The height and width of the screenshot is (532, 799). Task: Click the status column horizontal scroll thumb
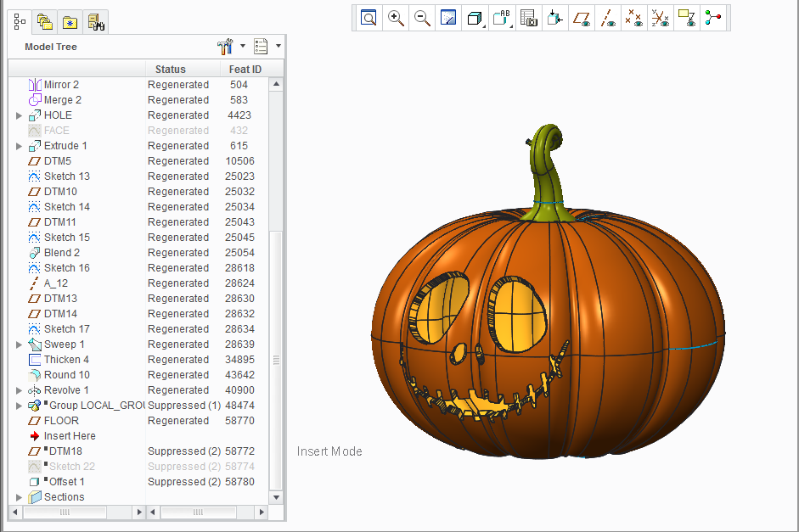[198, 512]
